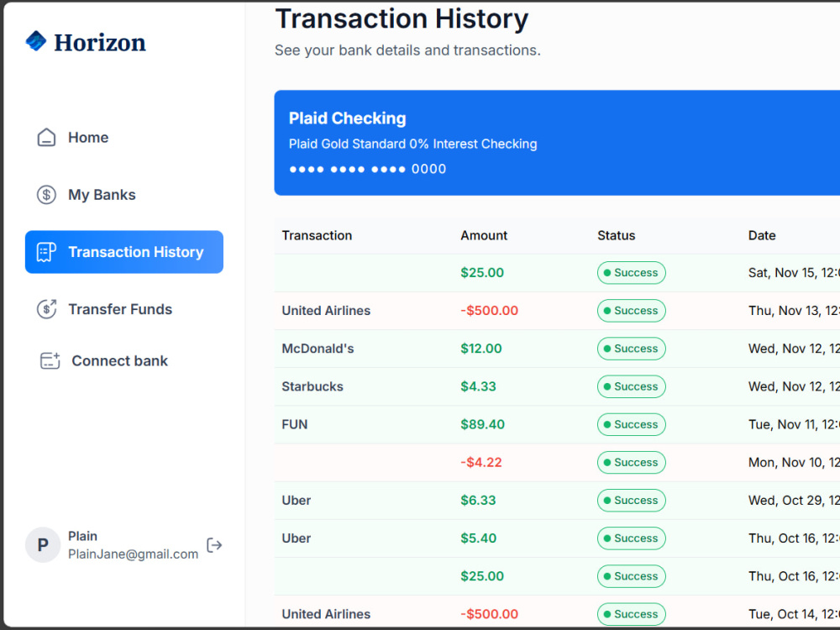This screenshot has width=840, height=630.
Task: Click the Horizon logo icon
Action: click(36, 41)
